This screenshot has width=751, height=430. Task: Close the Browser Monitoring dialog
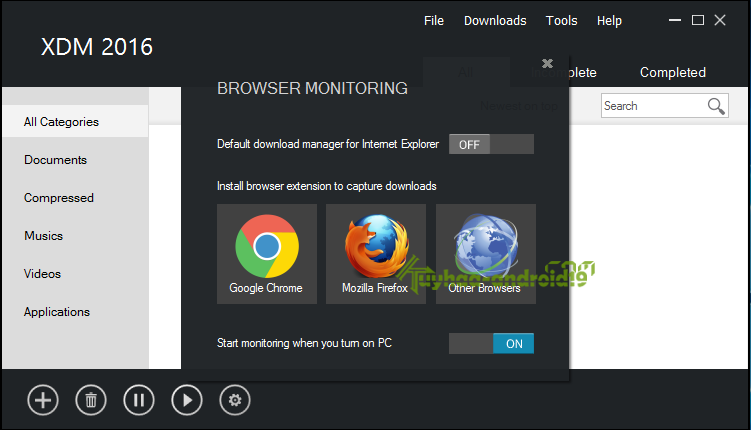pos(547,63)
